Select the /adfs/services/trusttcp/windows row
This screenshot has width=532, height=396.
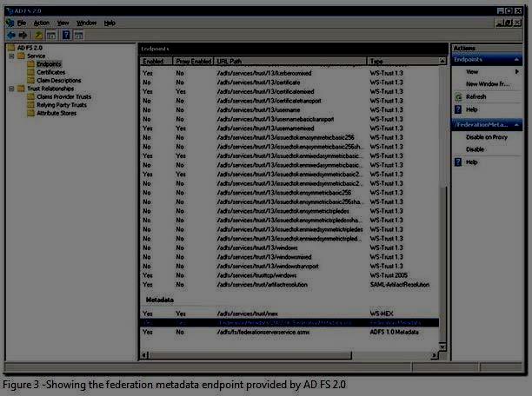tap(289, 275)
